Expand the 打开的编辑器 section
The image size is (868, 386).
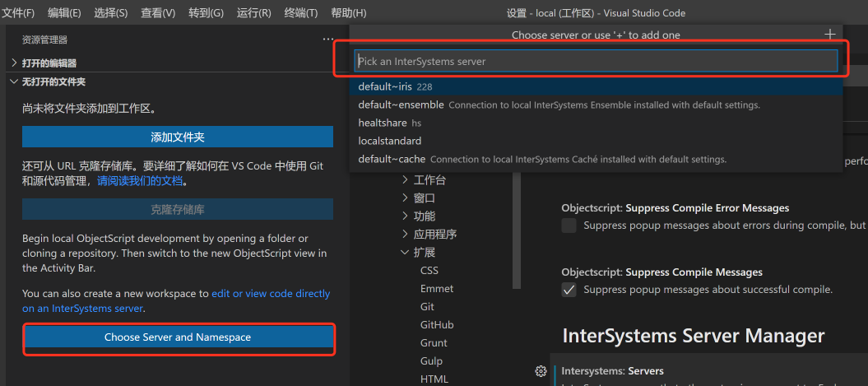pos(49,63)
